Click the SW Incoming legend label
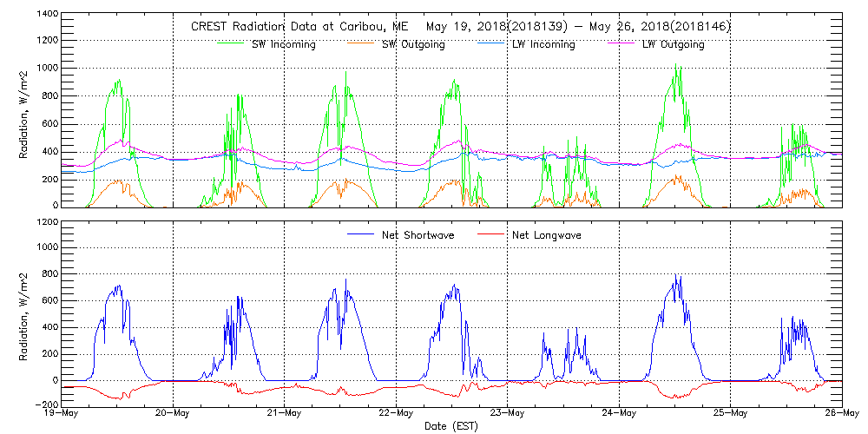 point(283,44)
